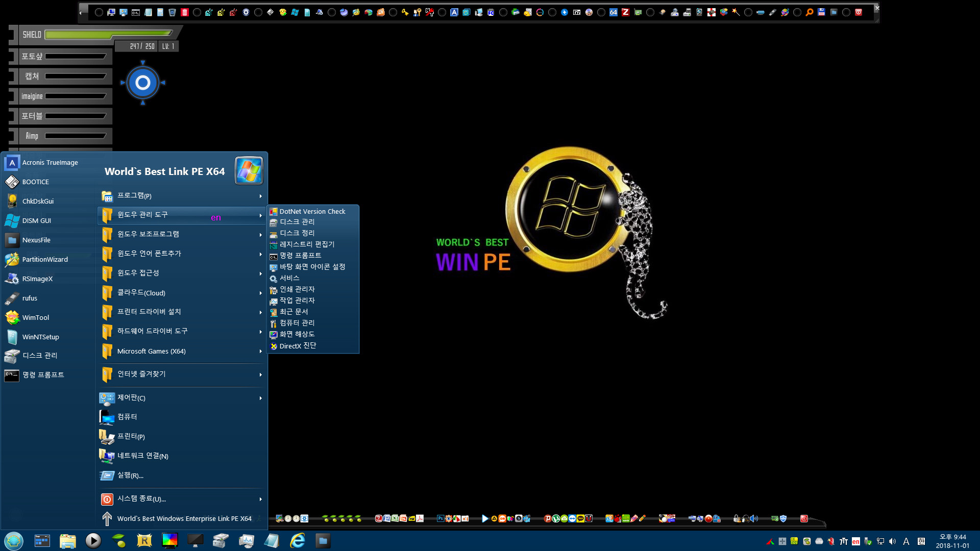This screenshot has height=551, width=980.
Task: Open Internet Explorer from the taskbar
Action: point(297,540)
